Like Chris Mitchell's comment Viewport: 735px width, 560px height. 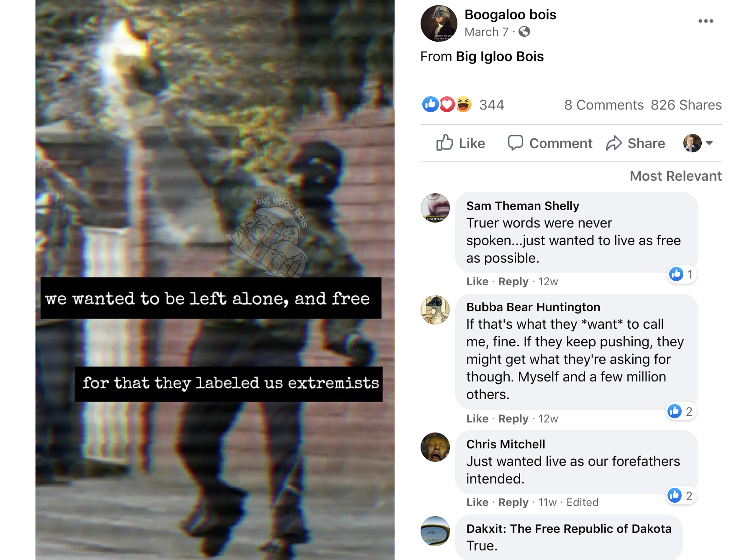(x=477, y=502)
